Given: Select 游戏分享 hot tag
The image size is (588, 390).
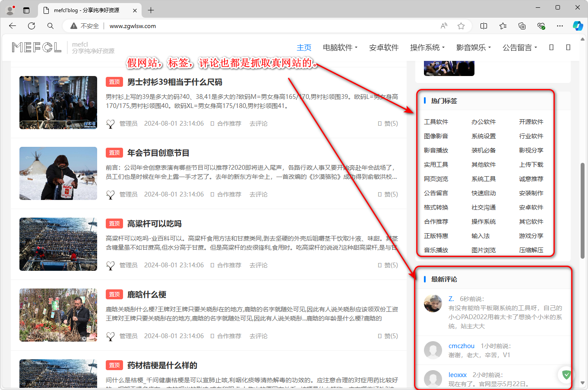Looking at the screenshot, I should [531, 236].
